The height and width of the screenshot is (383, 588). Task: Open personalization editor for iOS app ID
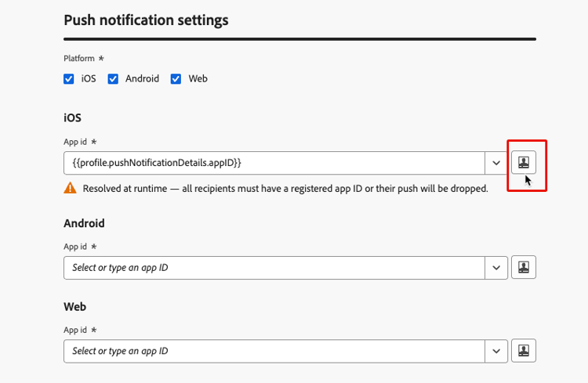click(x=524, y=163)
